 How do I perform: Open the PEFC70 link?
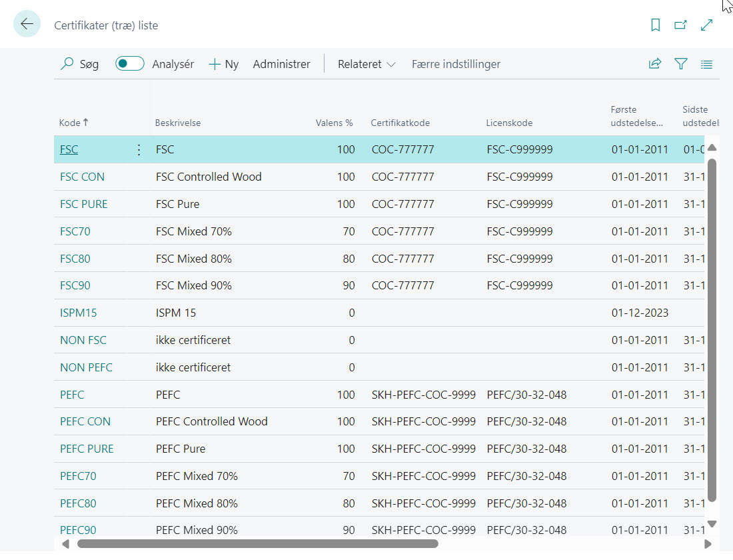78,476
